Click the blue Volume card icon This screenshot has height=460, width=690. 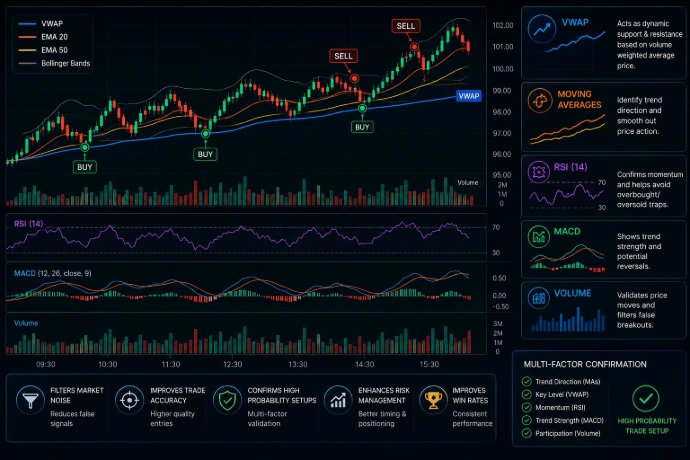click(539, 298)
